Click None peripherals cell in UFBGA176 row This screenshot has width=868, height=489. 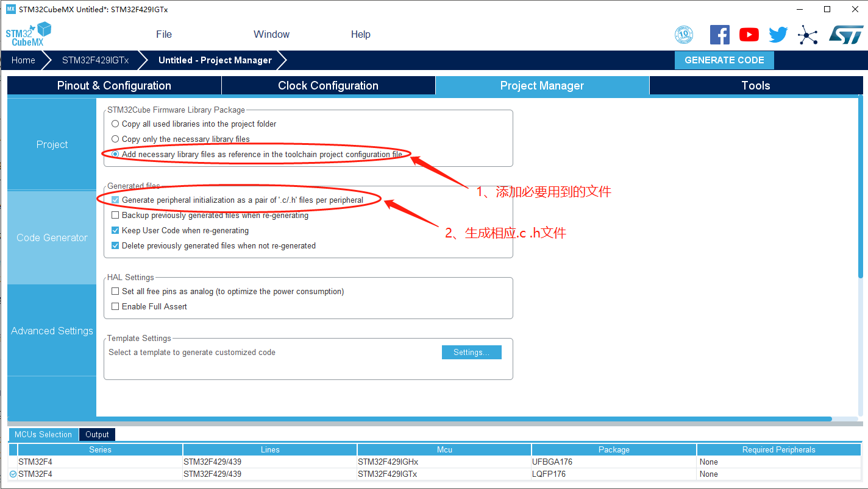click(x=779, y=462)
